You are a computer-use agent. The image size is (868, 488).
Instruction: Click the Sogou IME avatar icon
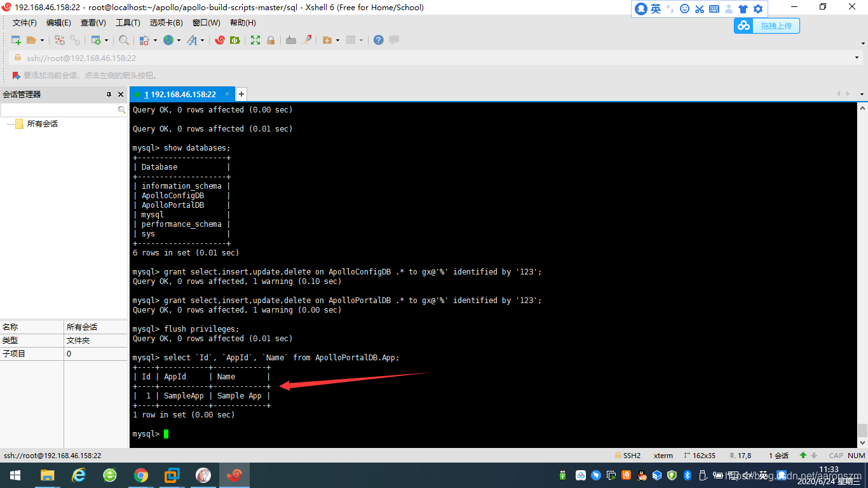tap(641, 9)
